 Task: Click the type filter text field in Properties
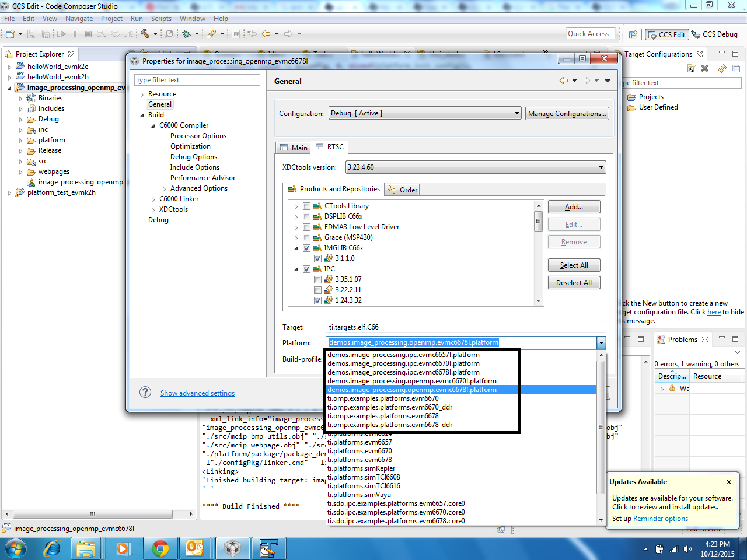pos(197,80)
